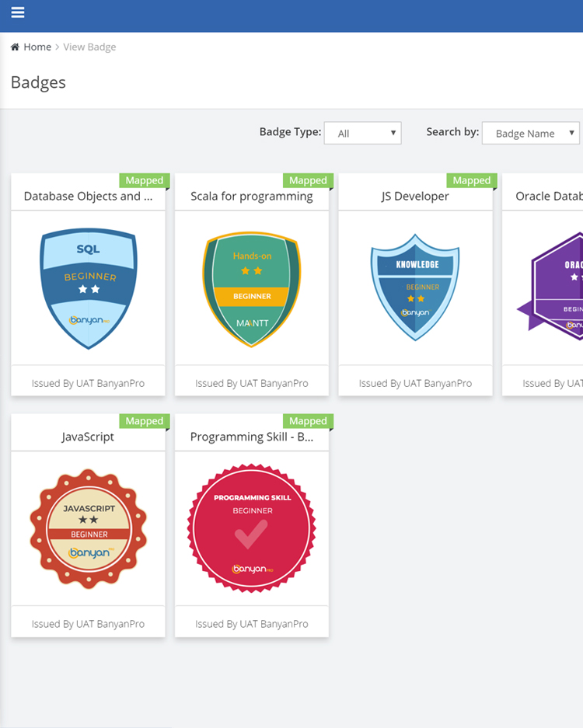The width and height of the screenshot is (583, 728).
Task: Click the purple Oracle badge image
Action: (x=550, y=286)
